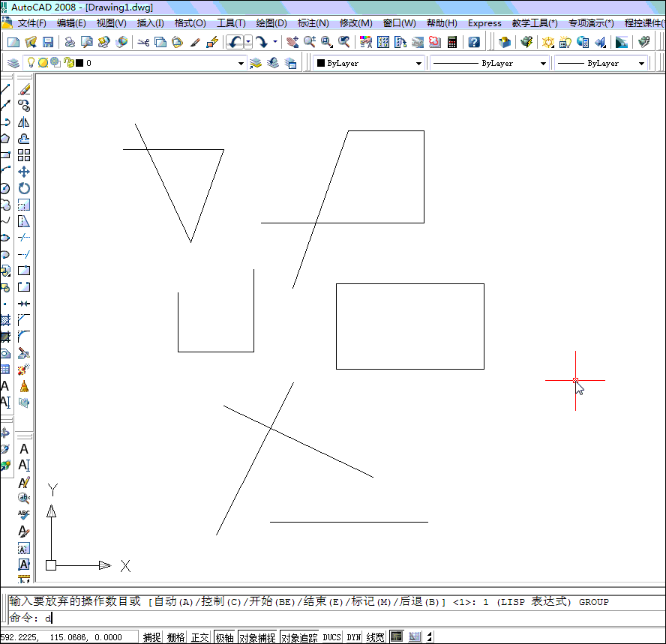
Task: Toggle 捕捉 snap mode
Action: click(x=151, y=637)
